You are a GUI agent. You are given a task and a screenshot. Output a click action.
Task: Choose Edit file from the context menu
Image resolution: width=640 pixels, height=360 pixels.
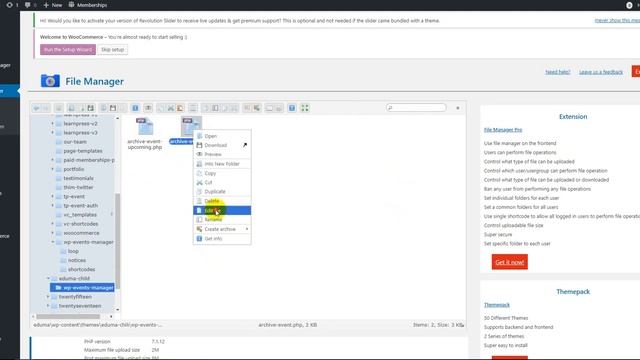pyautogui.click(x=222, y=210)
